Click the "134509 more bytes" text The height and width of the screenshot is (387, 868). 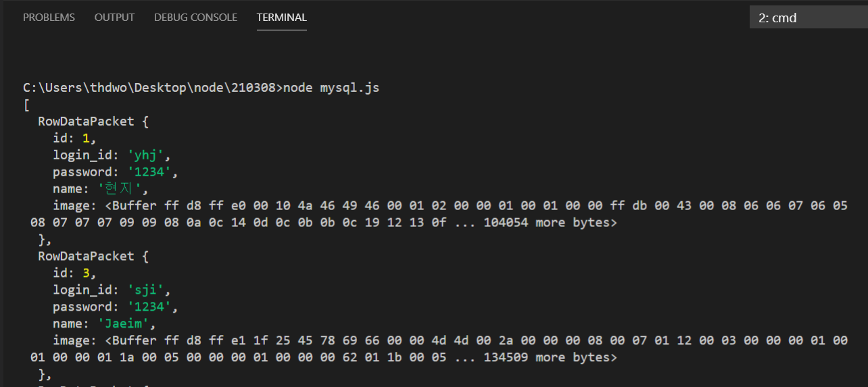tap(550, 357)
